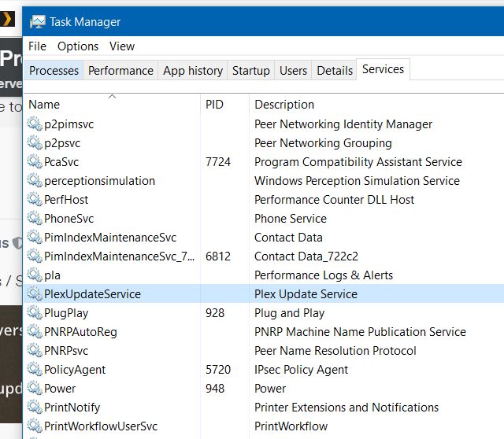Click the gear icon beside PlexUpdateService

[35, 294]
